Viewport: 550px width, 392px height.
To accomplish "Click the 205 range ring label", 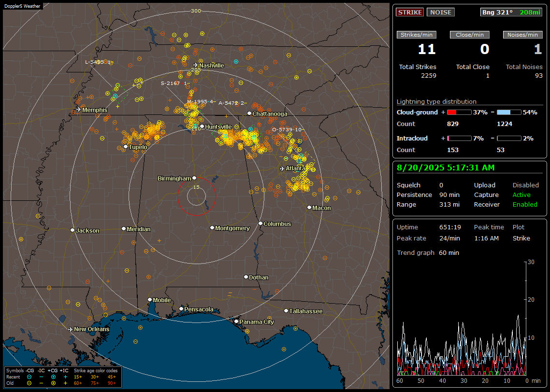I will (x=196, y=70).
